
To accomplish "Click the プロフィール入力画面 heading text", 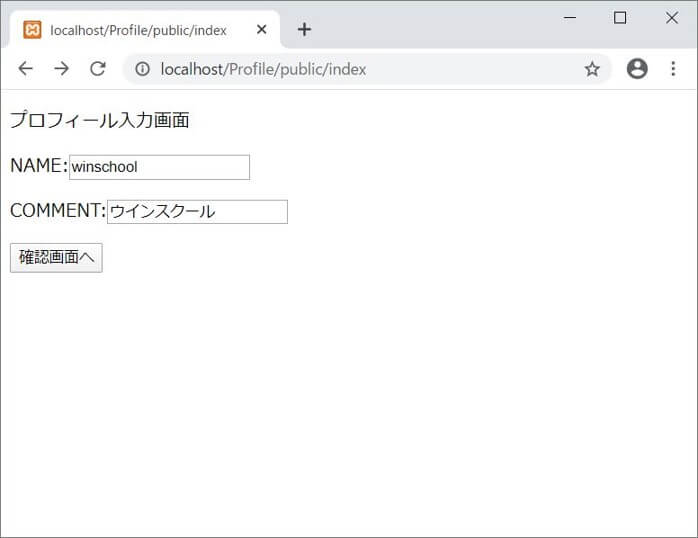I will pos(100,120).
